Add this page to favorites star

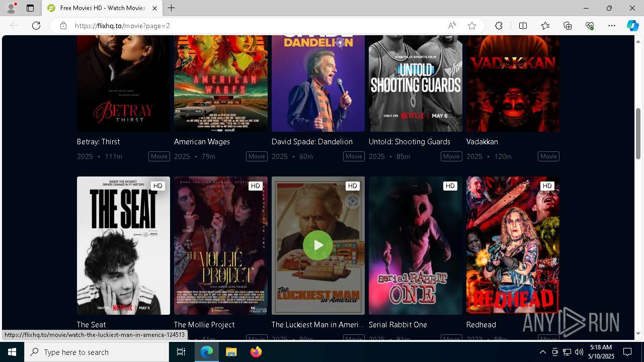(472, 26)
